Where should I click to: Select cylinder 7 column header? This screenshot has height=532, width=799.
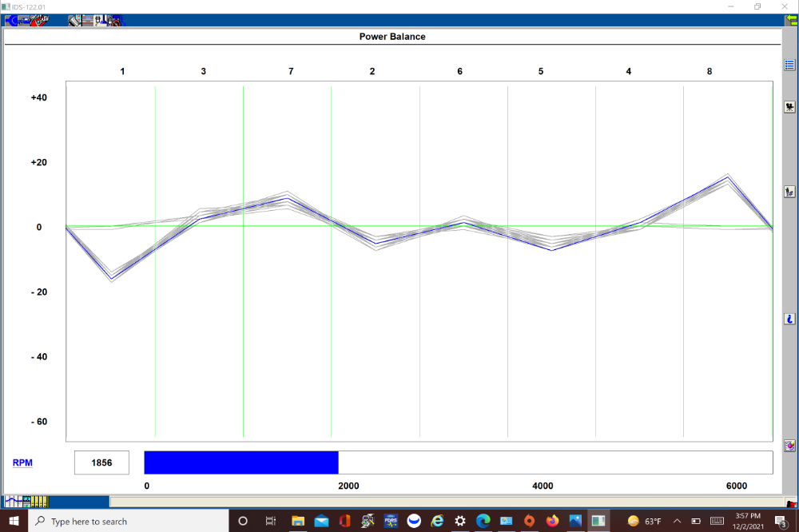coord(291,72)
